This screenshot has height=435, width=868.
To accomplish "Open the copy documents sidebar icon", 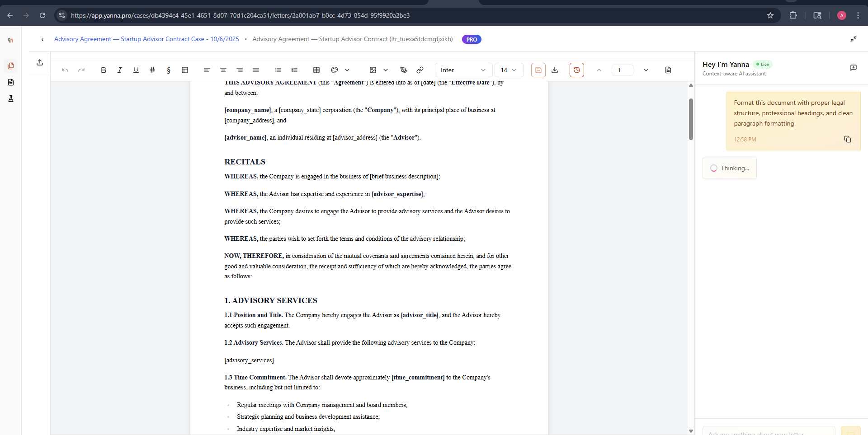I will [x=11, y=66].
